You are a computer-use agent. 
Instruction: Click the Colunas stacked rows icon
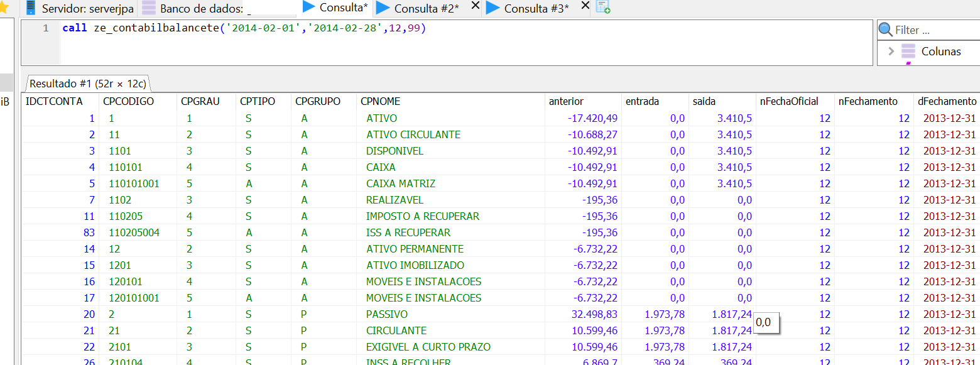pyautogui.click(x=908, y=52)
